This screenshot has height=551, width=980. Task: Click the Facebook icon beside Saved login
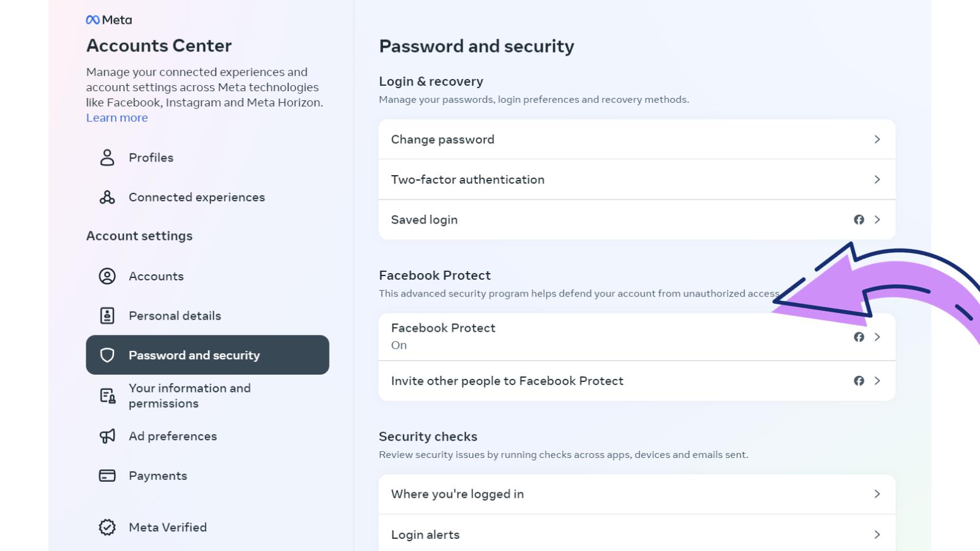click(x=859, y=219)
